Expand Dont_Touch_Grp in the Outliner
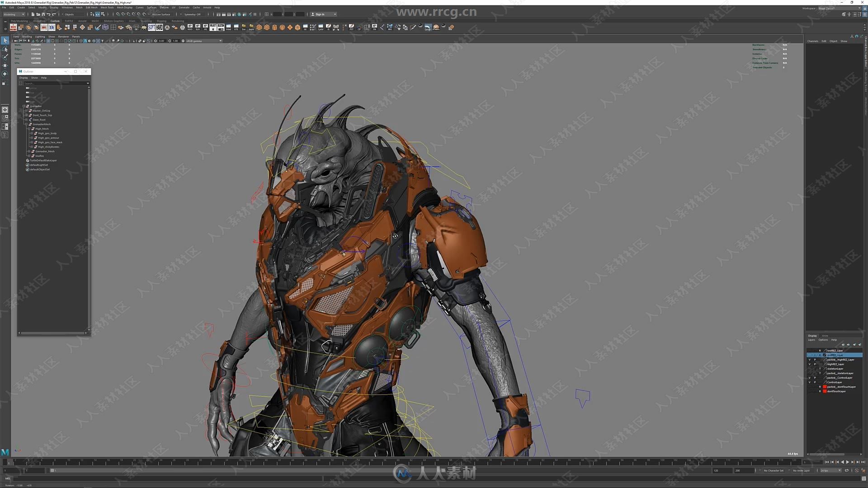The height and width of the screenshot is (488, 868). click(26, 115)
